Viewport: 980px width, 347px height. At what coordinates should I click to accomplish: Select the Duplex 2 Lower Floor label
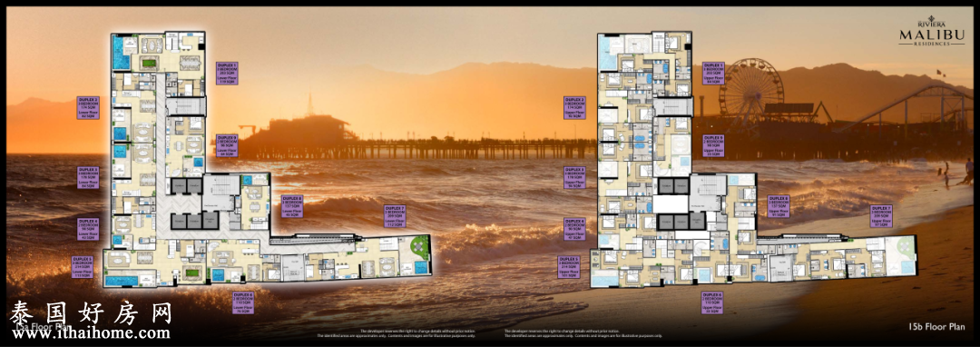click(88, 107)
